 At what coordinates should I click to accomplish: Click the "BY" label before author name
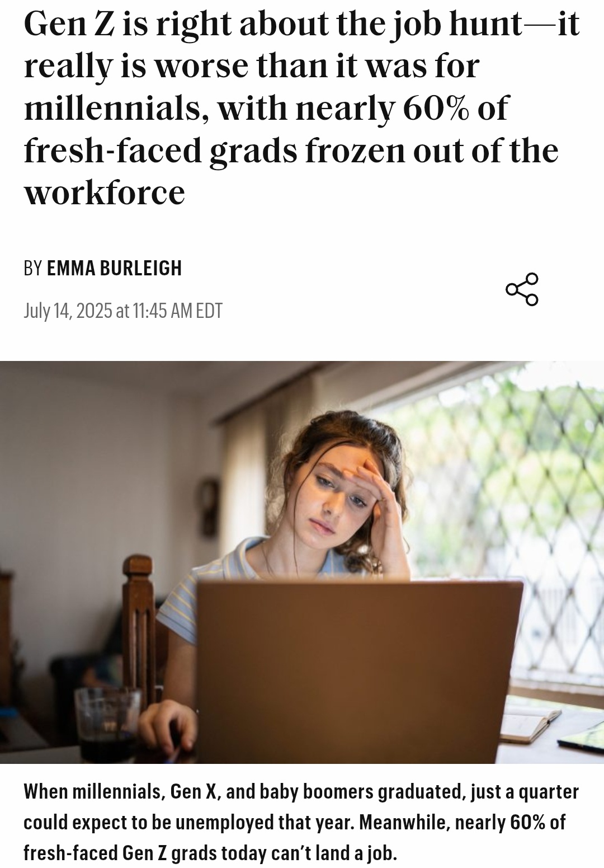pyautogui.click(x=33, y=268)
